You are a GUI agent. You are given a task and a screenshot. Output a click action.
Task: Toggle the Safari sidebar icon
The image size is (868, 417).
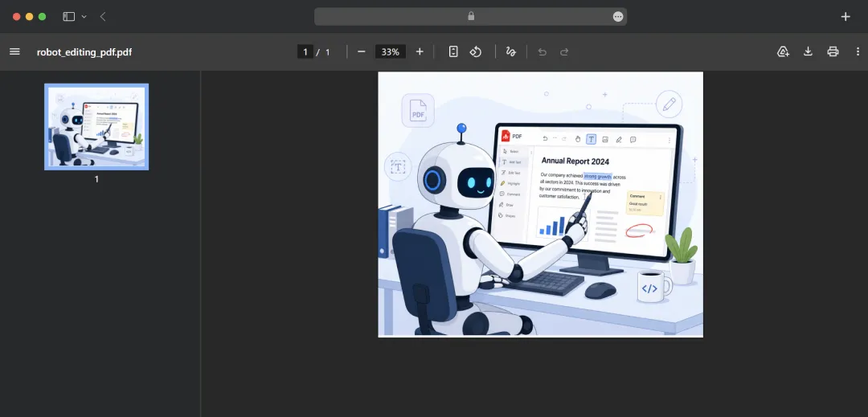pyautogui.click(x=68, y=17)
